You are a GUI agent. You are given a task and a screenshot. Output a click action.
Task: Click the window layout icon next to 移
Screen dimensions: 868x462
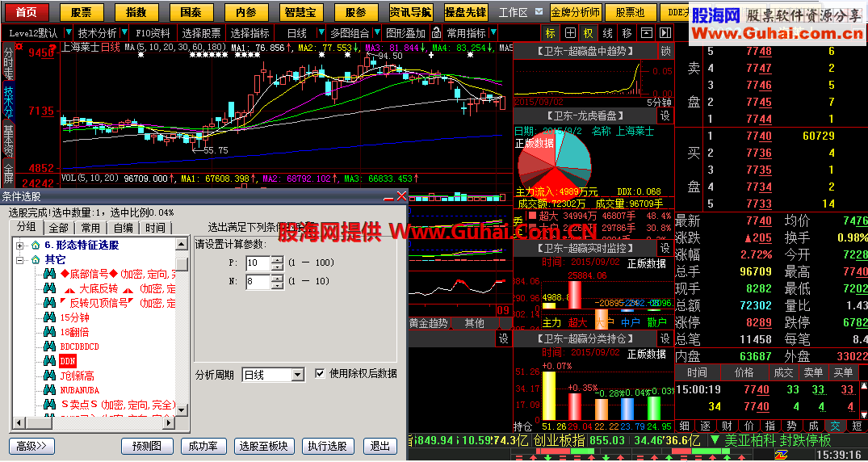click(646, 32)
